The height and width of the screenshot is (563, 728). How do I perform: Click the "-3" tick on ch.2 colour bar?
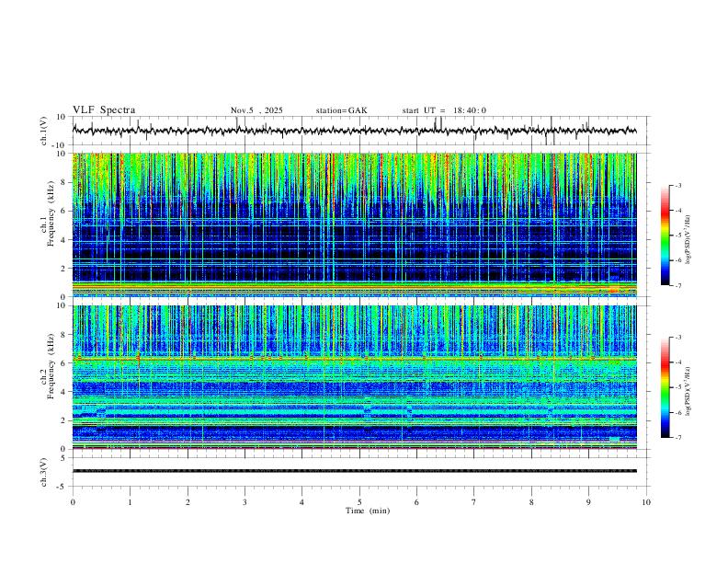coord(677,338)
